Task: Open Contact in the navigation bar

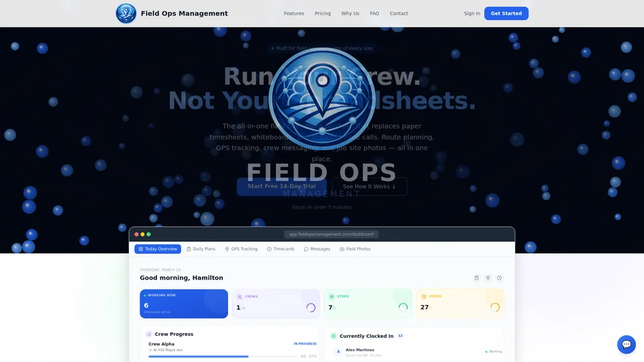Action: pos(398,13)
